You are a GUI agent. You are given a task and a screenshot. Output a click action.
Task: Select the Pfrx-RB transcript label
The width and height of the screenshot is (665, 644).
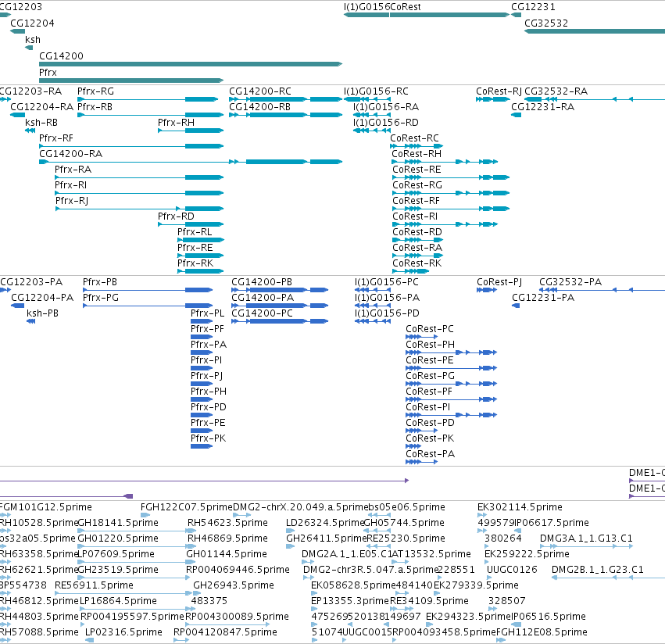(95, 107)
